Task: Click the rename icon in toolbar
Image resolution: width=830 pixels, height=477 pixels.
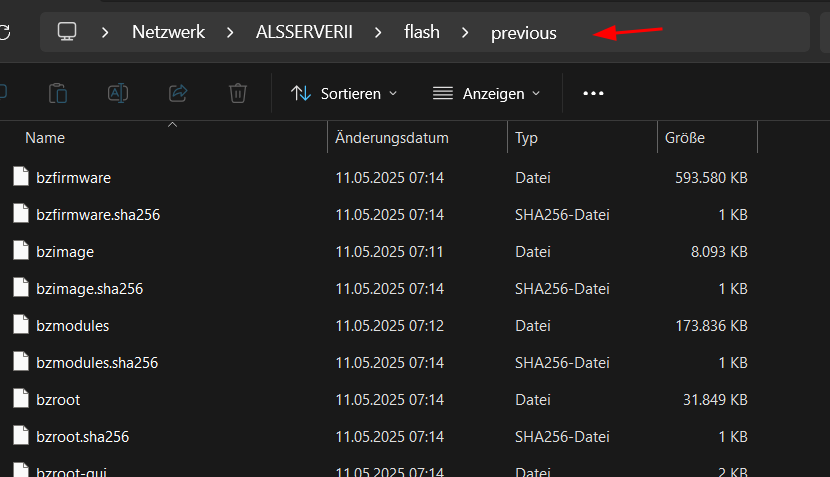Action: point(118,93)
